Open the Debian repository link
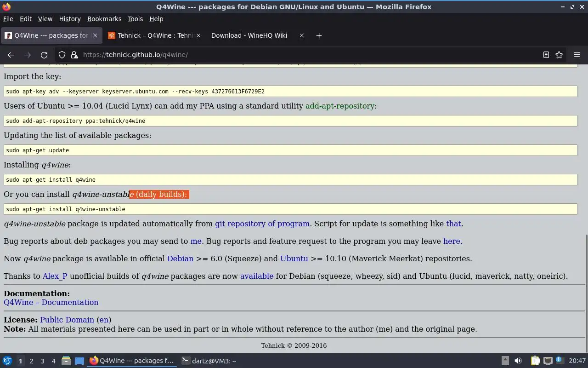This screenshot has width=588, height=368. coord(180,259)
